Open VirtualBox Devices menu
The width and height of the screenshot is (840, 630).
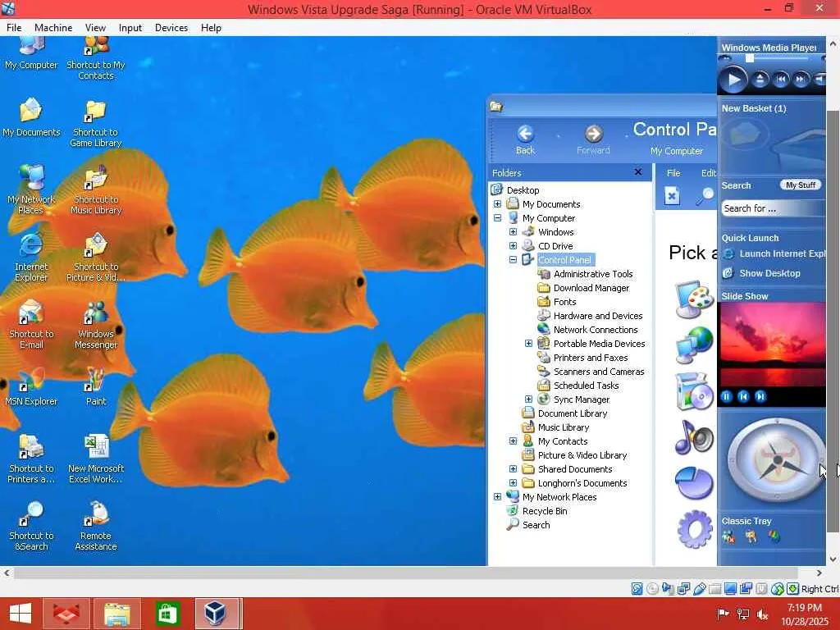pos(171,28)
